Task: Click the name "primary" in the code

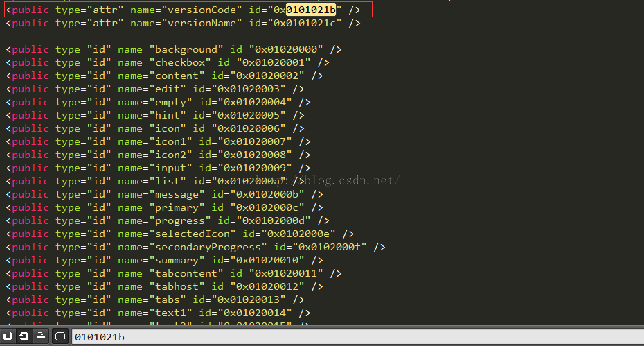Action: [x=177, y=207]
